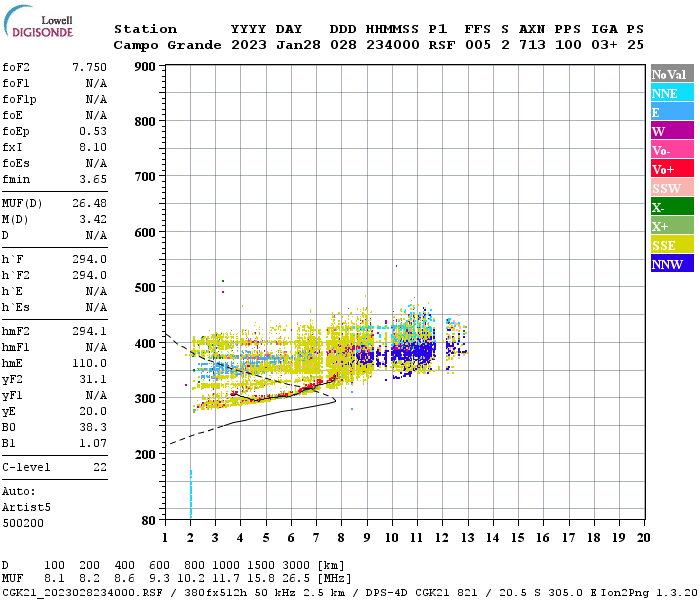Image resolution: width=700 pixels, height=600 pixels.
Task: Click the 500 km axis label
Action: coord(145,288)
